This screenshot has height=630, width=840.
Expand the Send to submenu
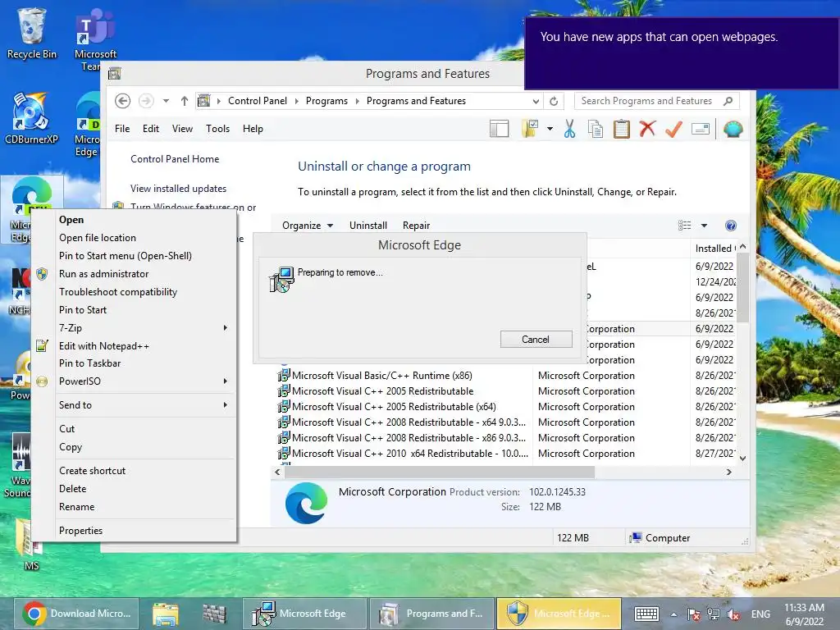click(x=225, y=405)
